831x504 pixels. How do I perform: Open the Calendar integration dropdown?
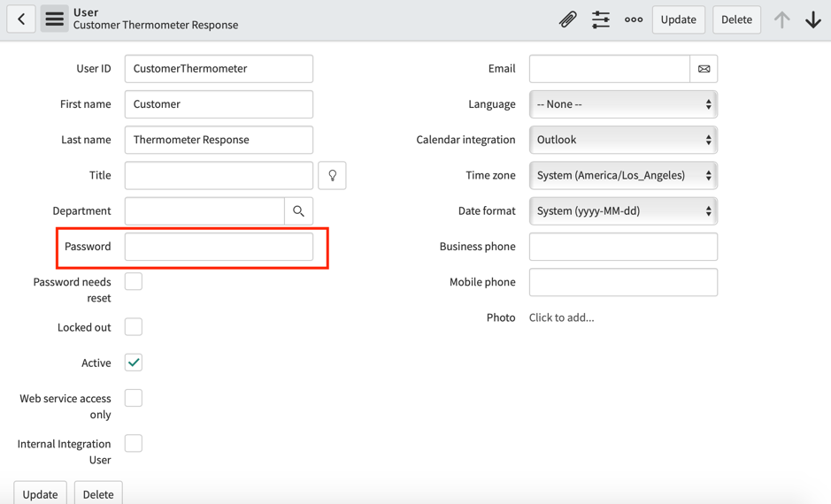click(623, 140)
